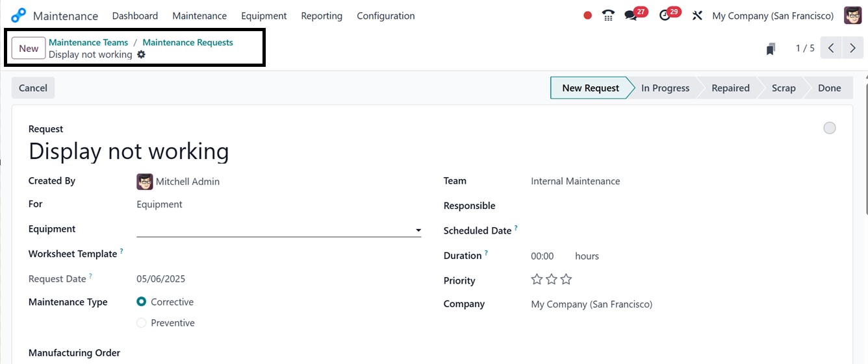Open the Configuration menu
868x364 pixels.
point(385,16)
